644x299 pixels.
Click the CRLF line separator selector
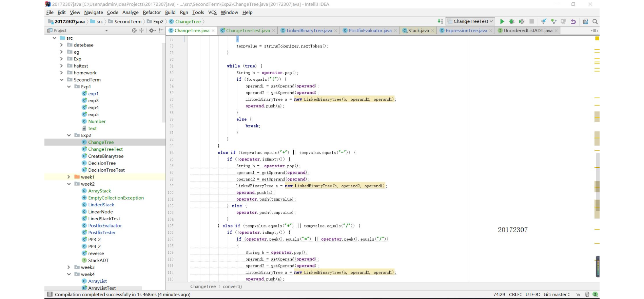(x=515, y=295)
